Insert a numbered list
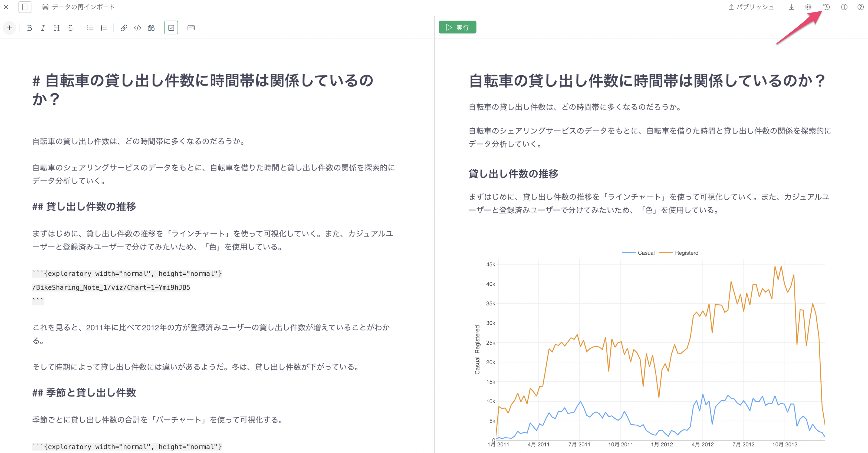 104,28
